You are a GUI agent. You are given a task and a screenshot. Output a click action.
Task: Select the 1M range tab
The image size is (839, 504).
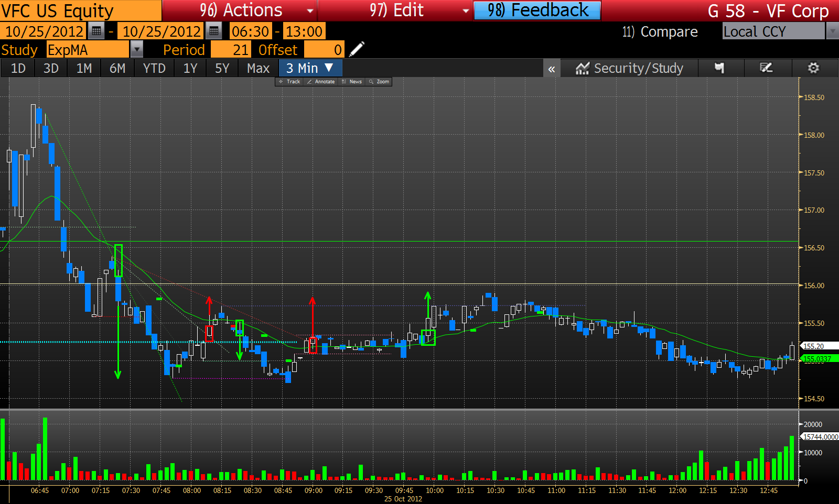tap(84, 69)
